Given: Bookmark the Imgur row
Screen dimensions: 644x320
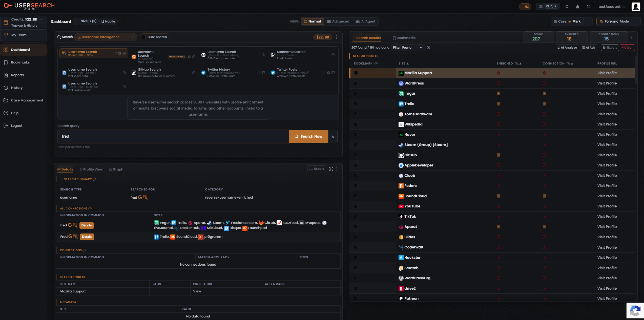Looking at the screenshot, I should [x=356, y=94].
